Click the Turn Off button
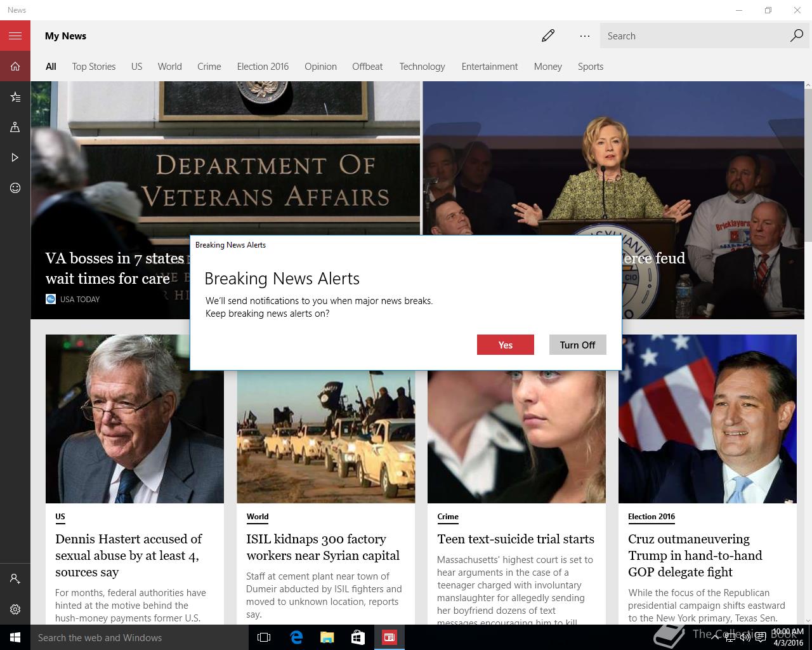Image resolution: width=812 pixels, height=650 pixels. (x=577, y=345)
